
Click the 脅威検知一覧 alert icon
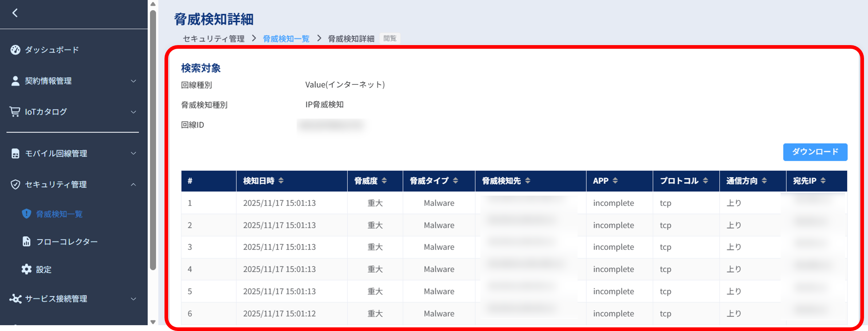[x=26, y=214]
